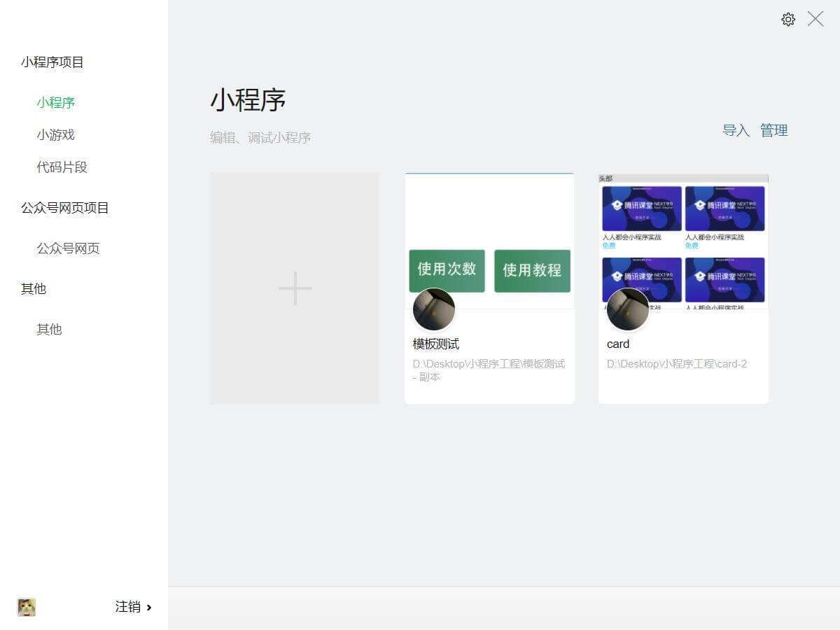Select the indented 其他 sub-item in sidebar
This screenshot has width=840, height=630.
tap(50, 329)
